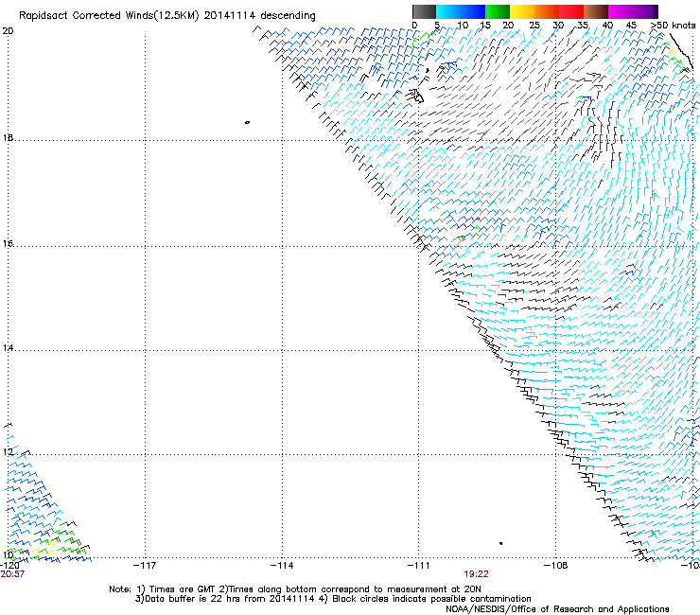Pick the brown 35–40 knots color band
The height and width of the screenshot is (615, 700).
tap(596, 11)
